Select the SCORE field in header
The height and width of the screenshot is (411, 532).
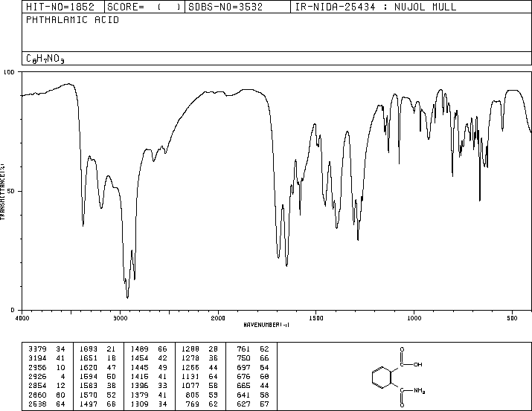point(144,7)
